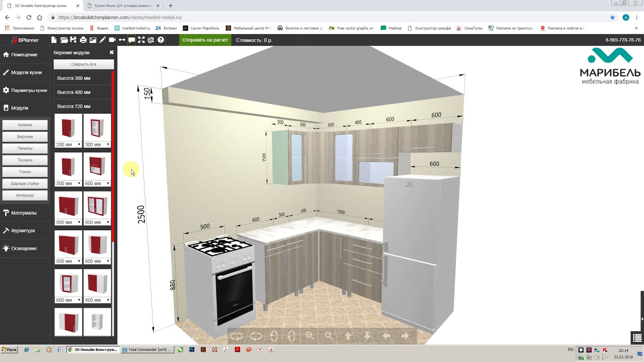Click the fullscreen expand icon

point(141,40)
